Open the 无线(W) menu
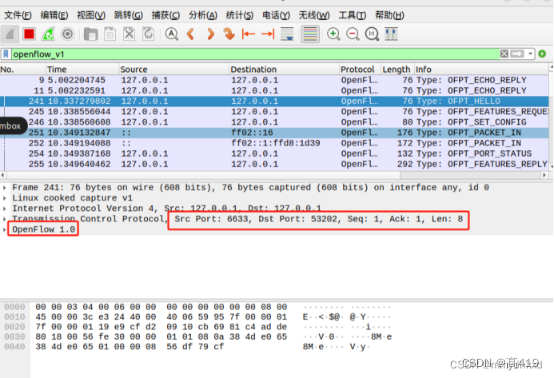 point(314,15)
